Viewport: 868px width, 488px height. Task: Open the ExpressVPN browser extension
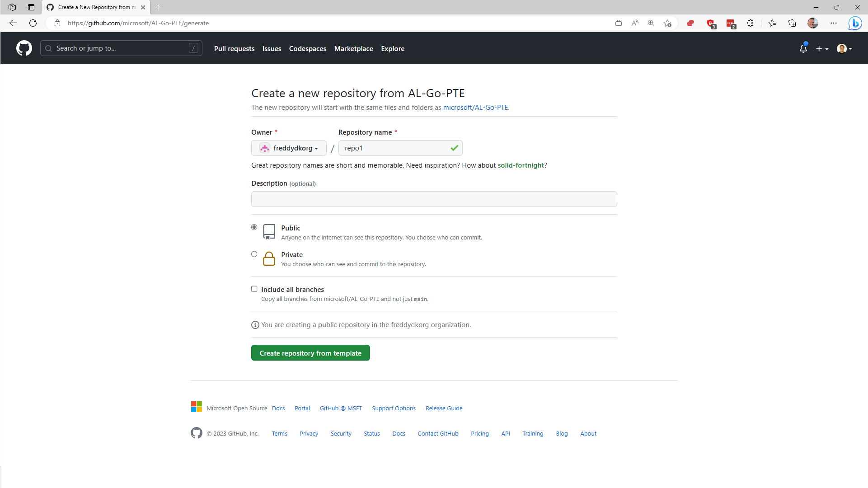tap(690, 23)
